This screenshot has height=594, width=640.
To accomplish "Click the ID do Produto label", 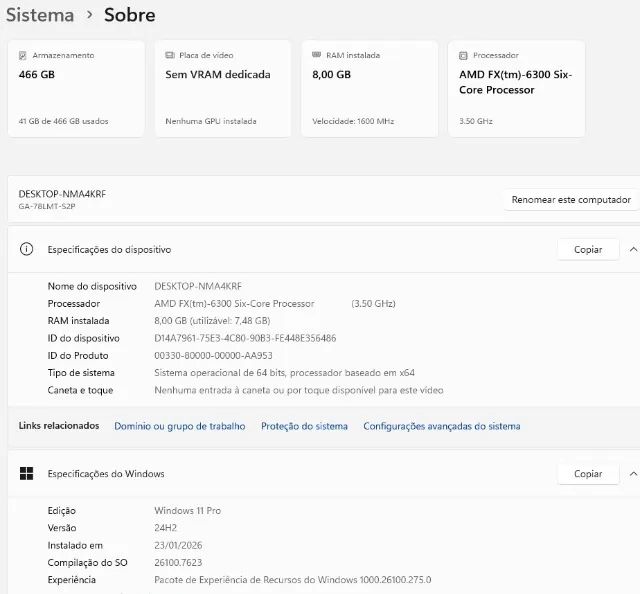I will point(78,356).
